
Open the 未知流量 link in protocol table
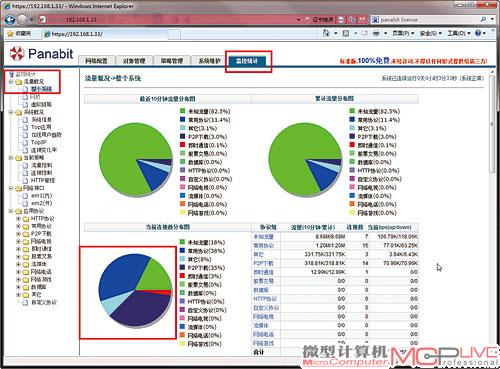click(263, 237)
